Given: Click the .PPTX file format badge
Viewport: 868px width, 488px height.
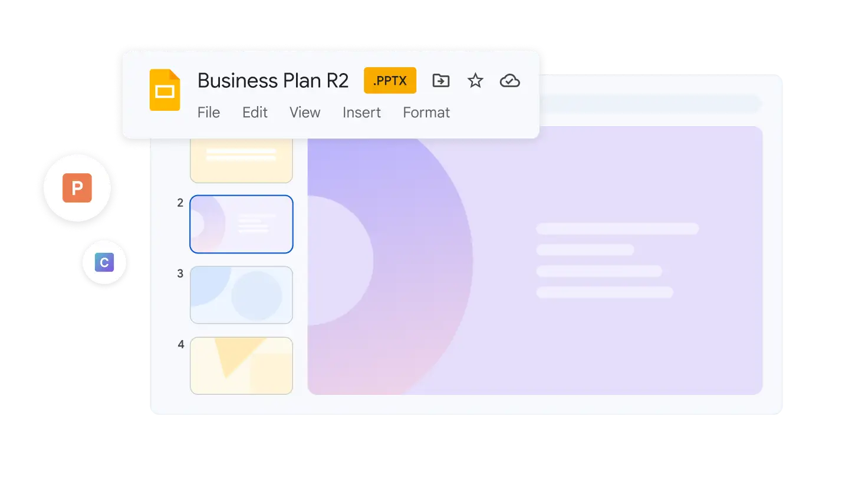Looking at the screenshot, I should pyautogui.click(x=390, y=81).
